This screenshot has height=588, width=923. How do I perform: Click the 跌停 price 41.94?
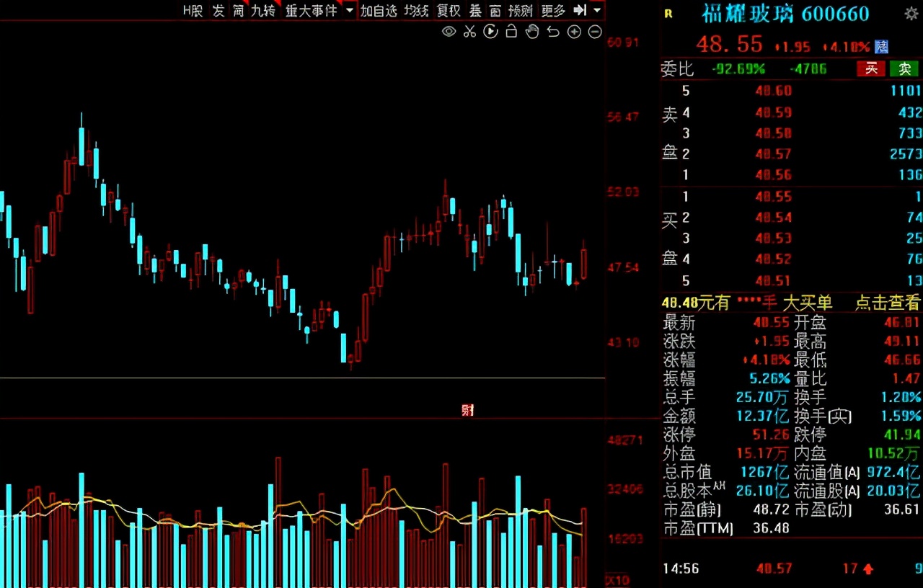click(903, 435)
